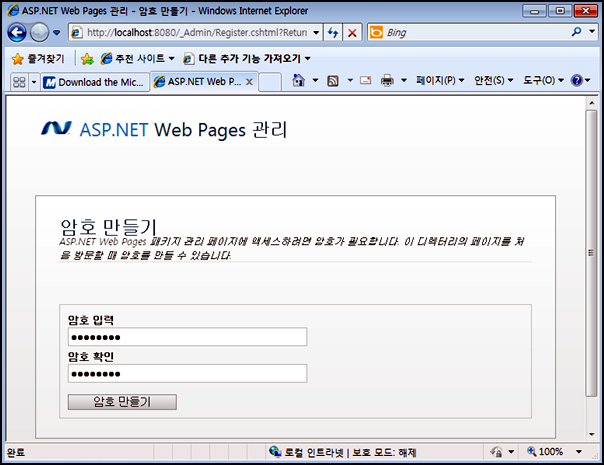Click the 암호 만들기 button
Image resolution: width=604 pixels, height=465 pixels.
122,402
